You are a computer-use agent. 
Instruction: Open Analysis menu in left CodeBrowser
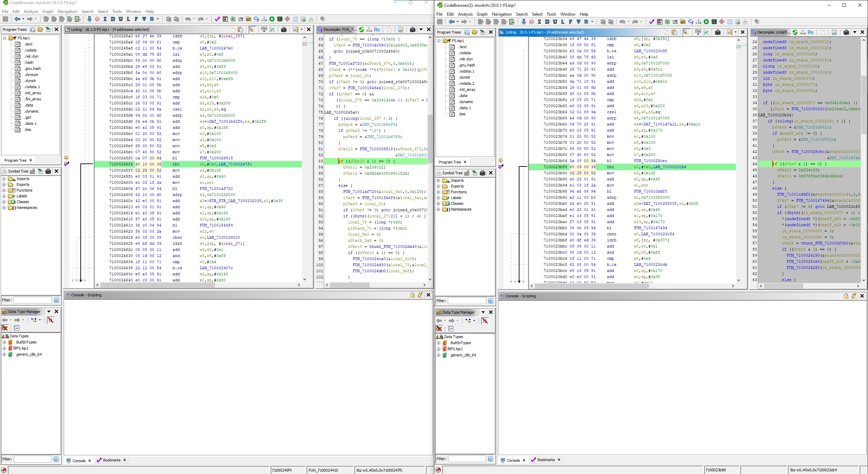point(31,11)
